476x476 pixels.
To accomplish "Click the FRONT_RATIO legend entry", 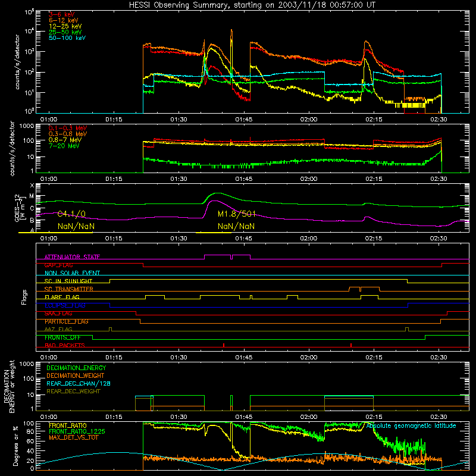I will (x=68, y=425).
